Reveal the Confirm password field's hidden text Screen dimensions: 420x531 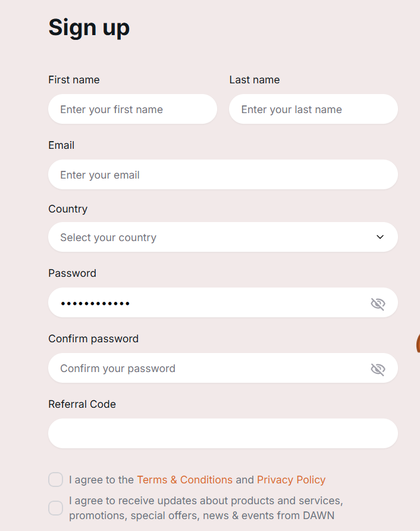point(378,369)
